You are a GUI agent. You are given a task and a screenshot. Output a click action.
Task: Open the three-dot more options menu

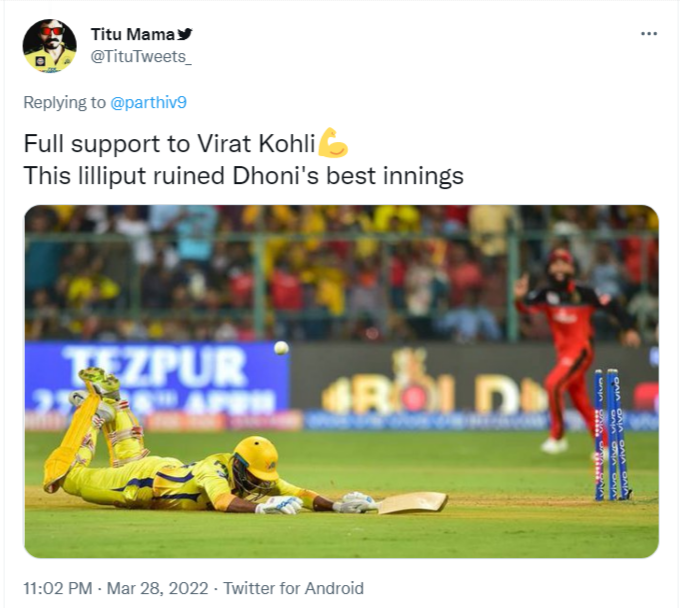point(649,33)
